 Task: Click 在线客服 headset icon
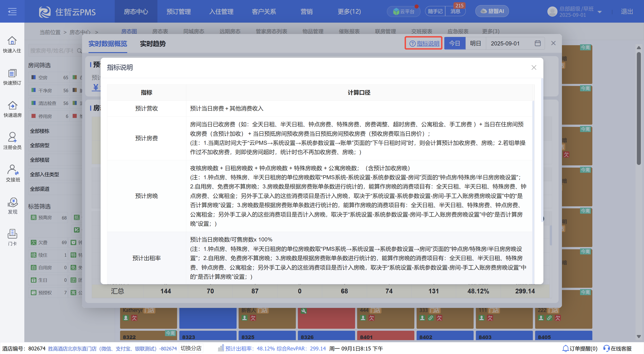point(606,348)
